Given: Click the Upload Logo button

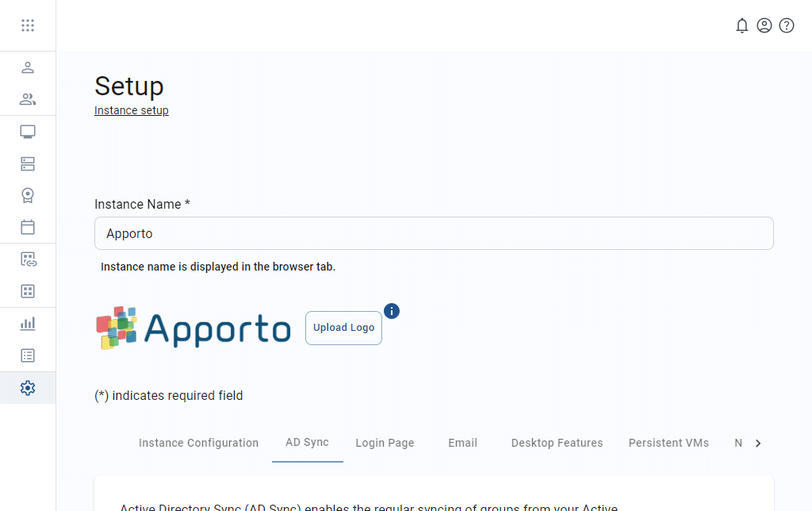Looking at the screenshot, I should click(343, 328).
